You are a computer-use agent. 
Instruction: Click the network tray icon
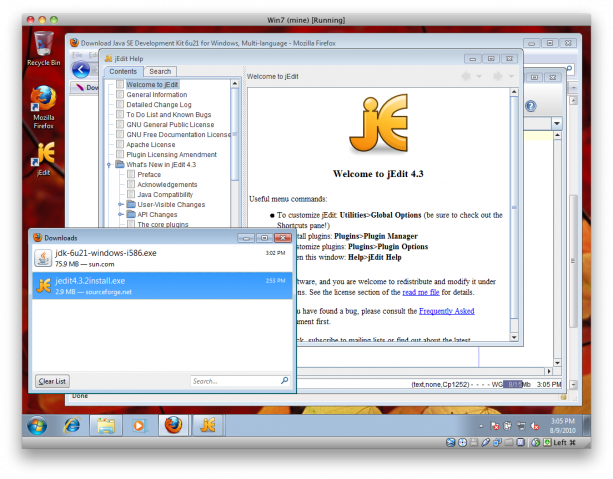[521, 426]
